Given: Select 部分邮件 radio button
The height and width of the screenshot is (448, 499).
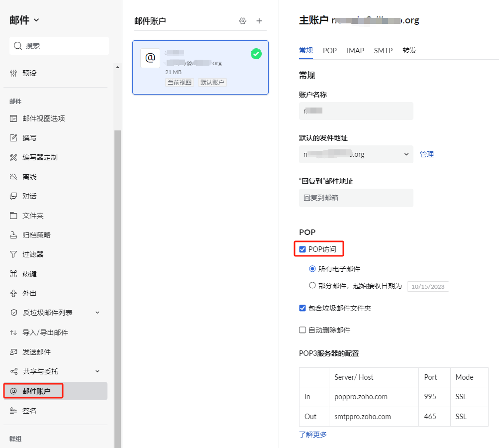Looking at the screenshot, I should pyautogui.click(x=312, y=286).
